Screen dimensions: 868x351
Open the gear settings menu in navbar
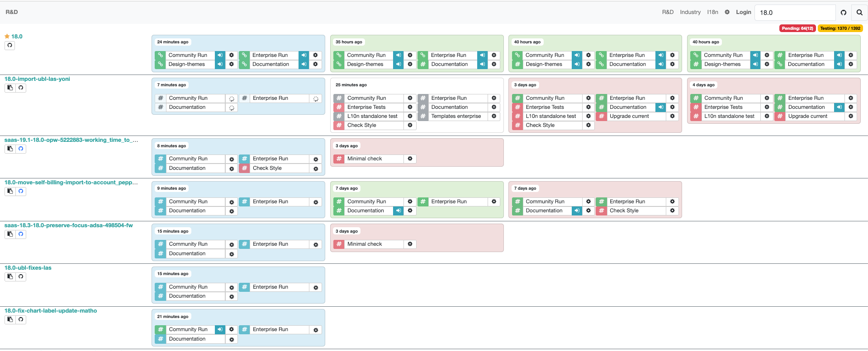click(x=727, y=12)
